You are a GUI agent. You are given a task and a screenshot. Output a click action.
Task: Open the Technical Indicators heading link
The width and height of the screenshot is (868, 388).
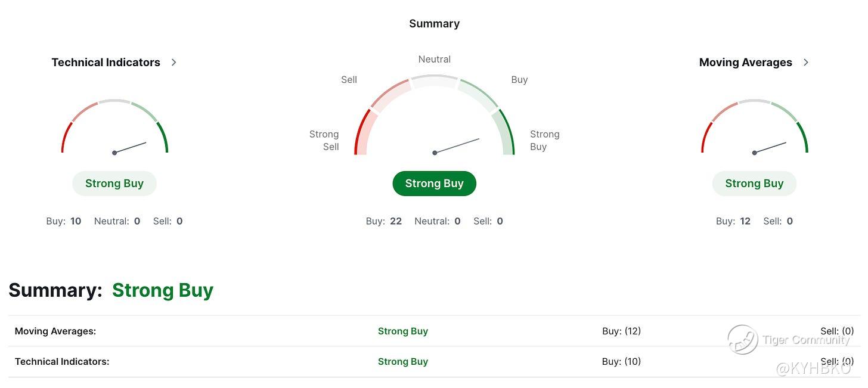click(x=106, y=62)
